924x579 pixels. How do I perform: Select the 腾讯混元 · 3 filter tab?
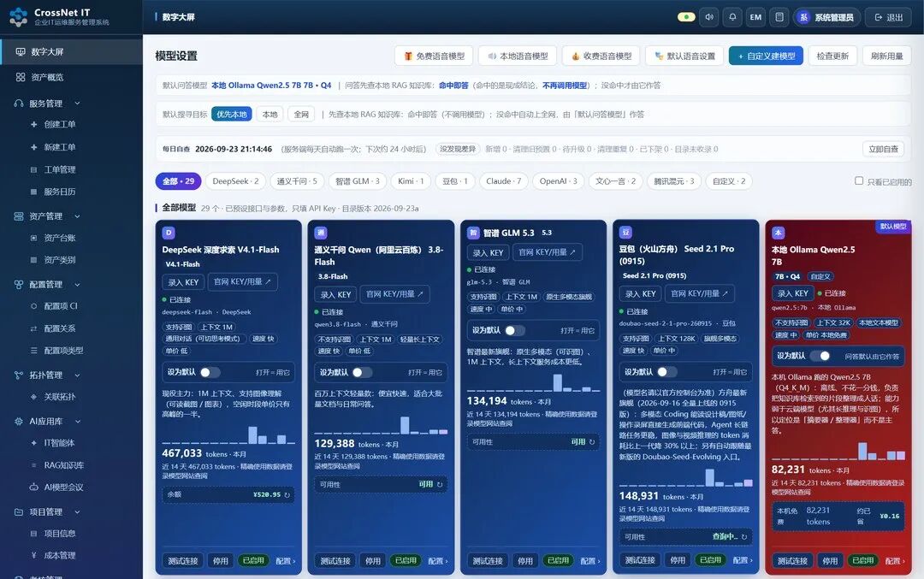coord(674,180)
